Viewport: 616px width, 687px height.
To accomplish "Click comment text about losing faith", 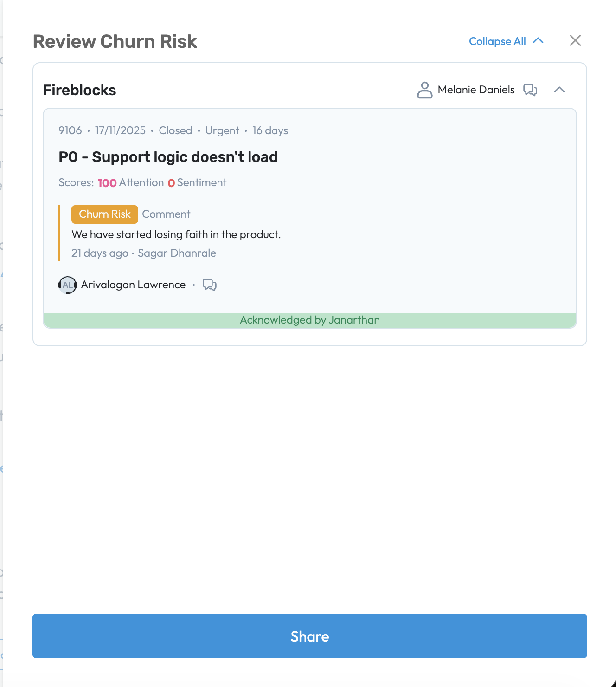I will coord(176,234).
